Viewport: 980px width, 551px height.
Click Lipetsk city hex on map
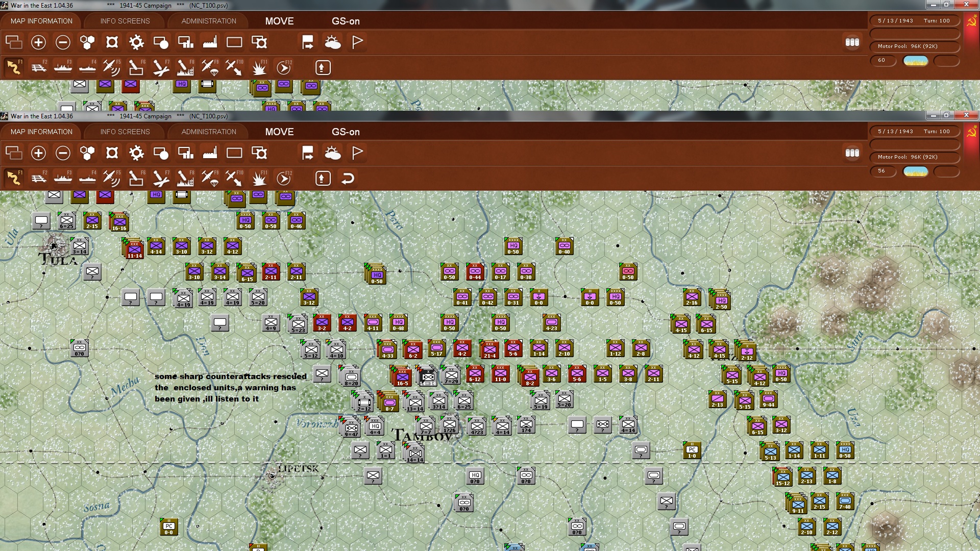tap(272, 475)
